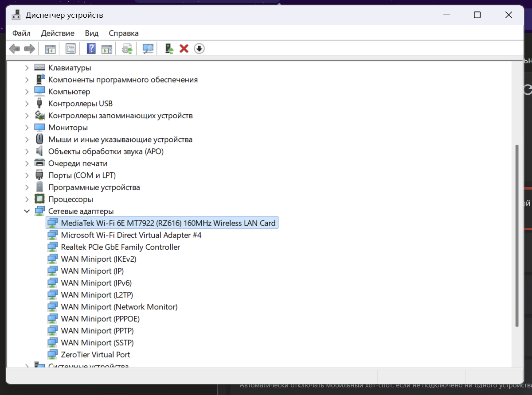Select WAN Miniport (IKEv2) adapter
The width and height of the screenshot is (532, 395).
(98, 259)
